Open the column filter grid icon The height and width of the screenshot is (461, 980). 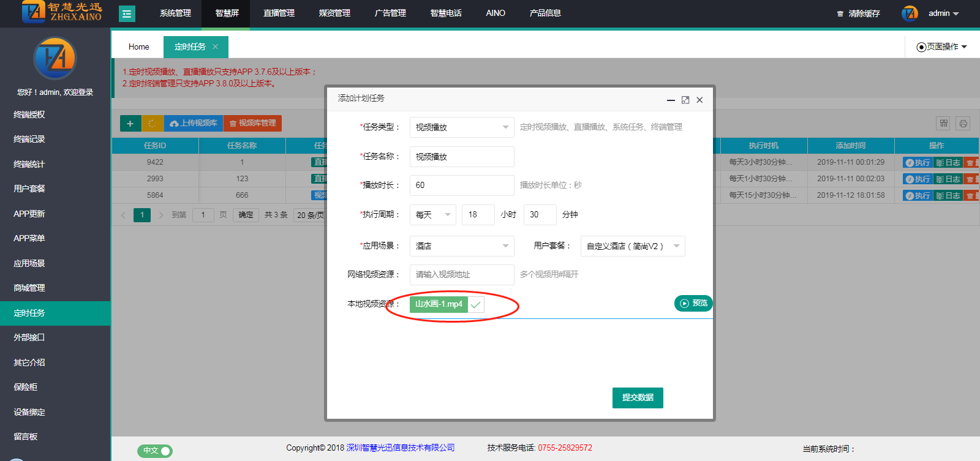click(x=943, y=124)
